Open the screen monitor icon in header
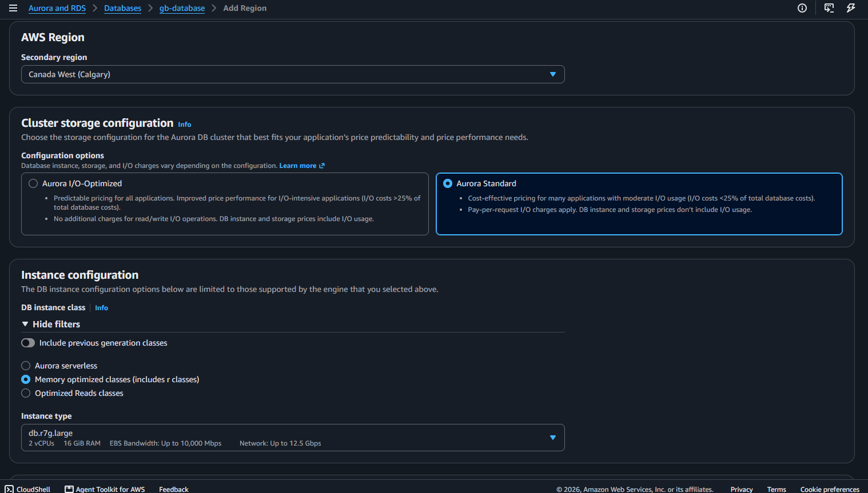Screen dimensions: 868x493 tap(829, 8)
